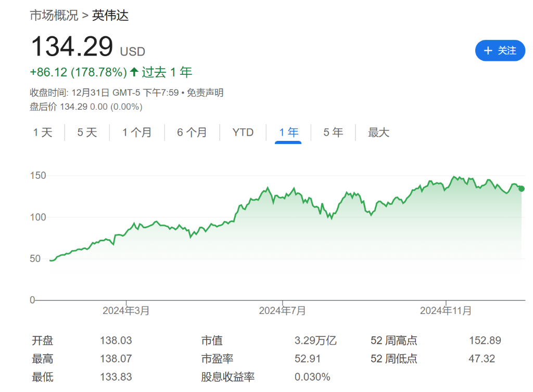Screen dimensions: 533x392
Task: Click the 英伟达 breadcrumb title
Action: [x=110, y=15]
